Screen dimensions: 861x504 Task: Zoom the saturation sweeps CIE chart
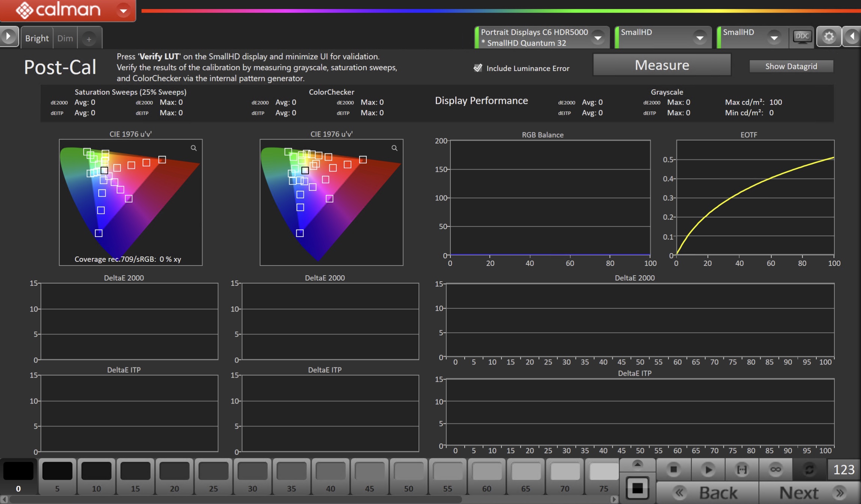[x=193, y=148]
